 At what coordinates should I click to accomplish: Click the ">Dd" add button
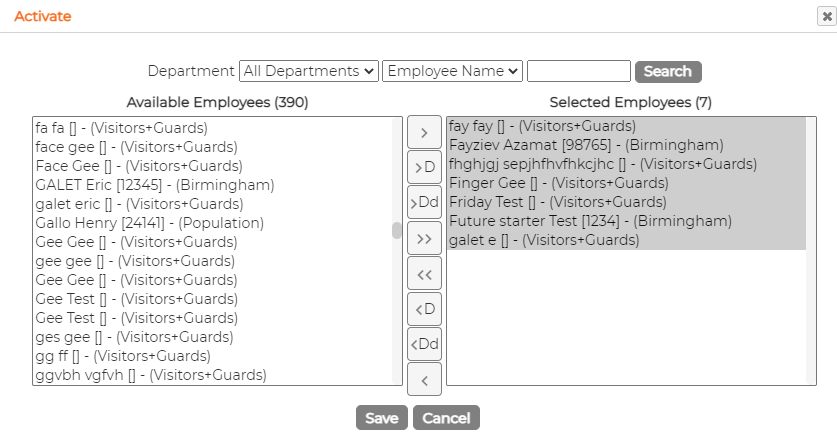pos(424,202)
